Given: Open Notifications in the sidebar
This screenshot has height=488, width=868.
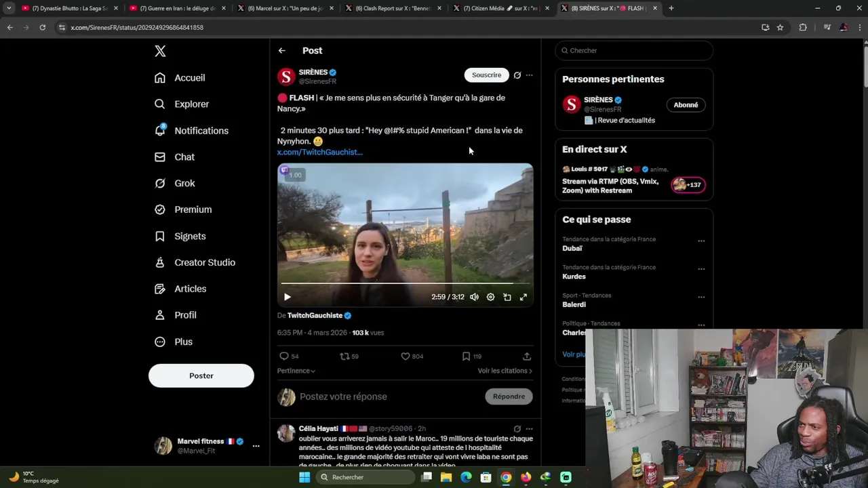Looking at the screenshot, I should click(x=191, y=131).
